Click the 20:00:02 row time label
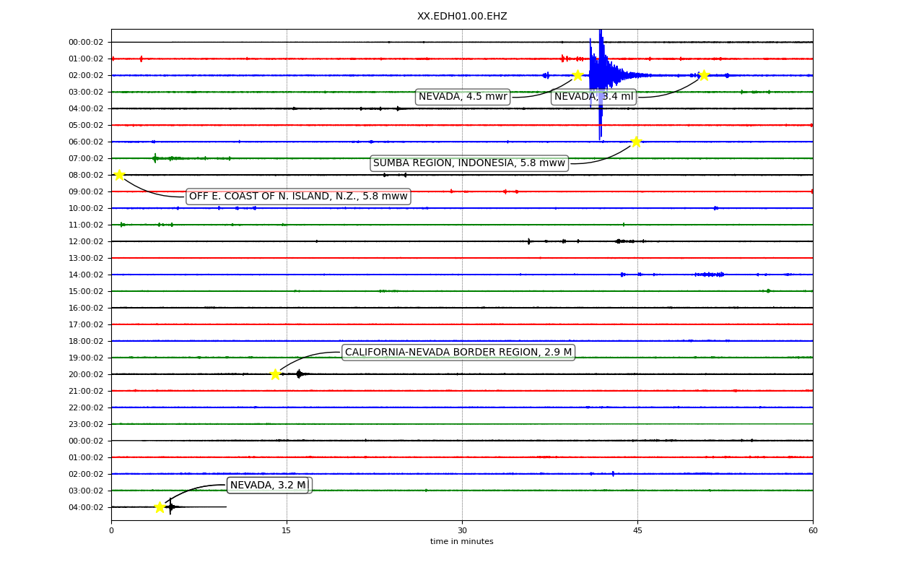This screenshot has width=924, height=578. click(x=86, y=374)
